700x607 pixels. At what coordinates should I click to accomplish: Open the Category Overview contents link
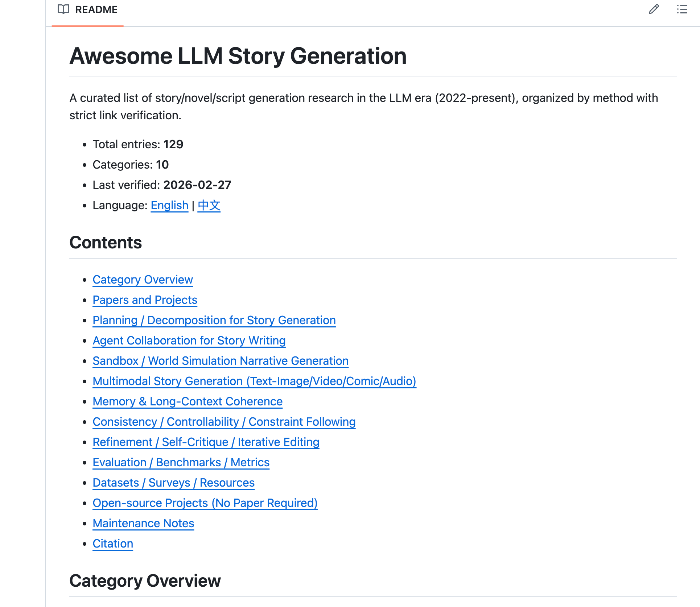(x=143, y=280)
